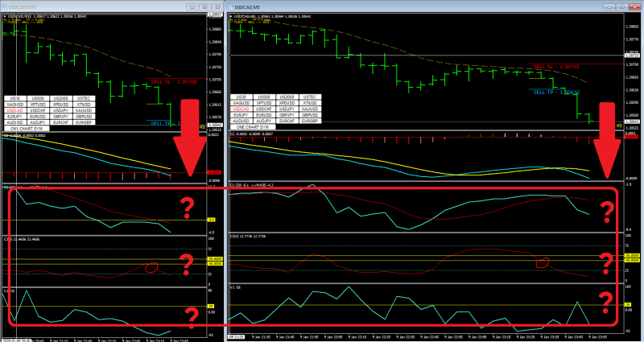Switch M15 chart to XAGUSD
The image size is (644, 342).
pos(15,105)
